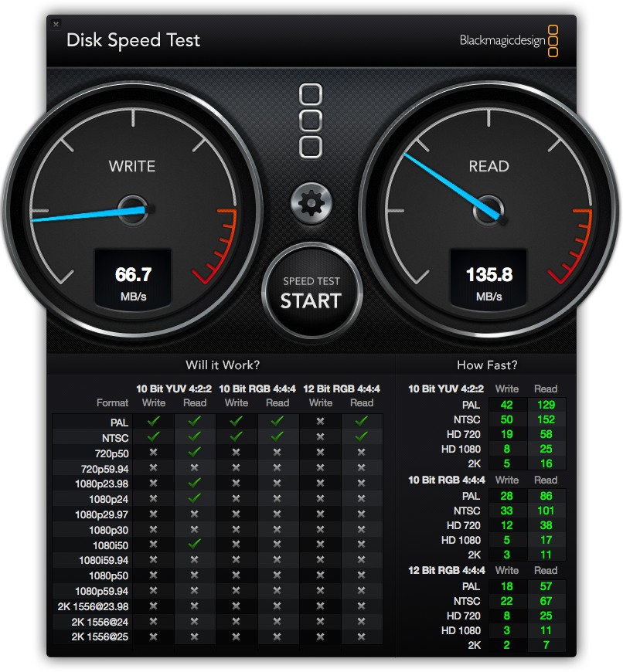The width and height of the screenshot is (623, 672).
Task: Click PAL 10 Bit YUV Write checkmark
Action: (153, 422)
